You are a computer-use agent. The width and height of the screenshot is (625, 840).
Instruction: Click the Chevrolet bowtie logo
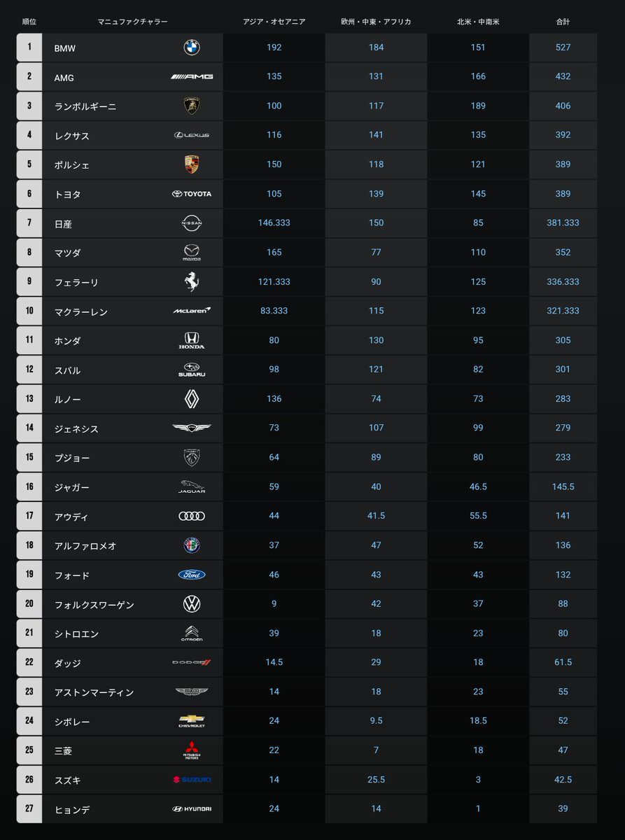coord(192,721)
